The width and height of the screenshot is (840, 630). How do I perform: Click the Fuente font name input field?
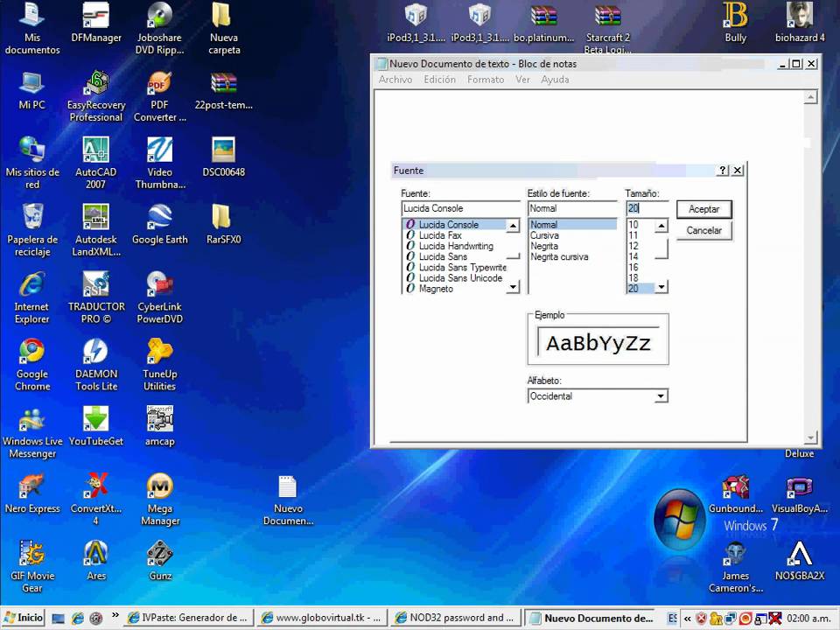460,208
